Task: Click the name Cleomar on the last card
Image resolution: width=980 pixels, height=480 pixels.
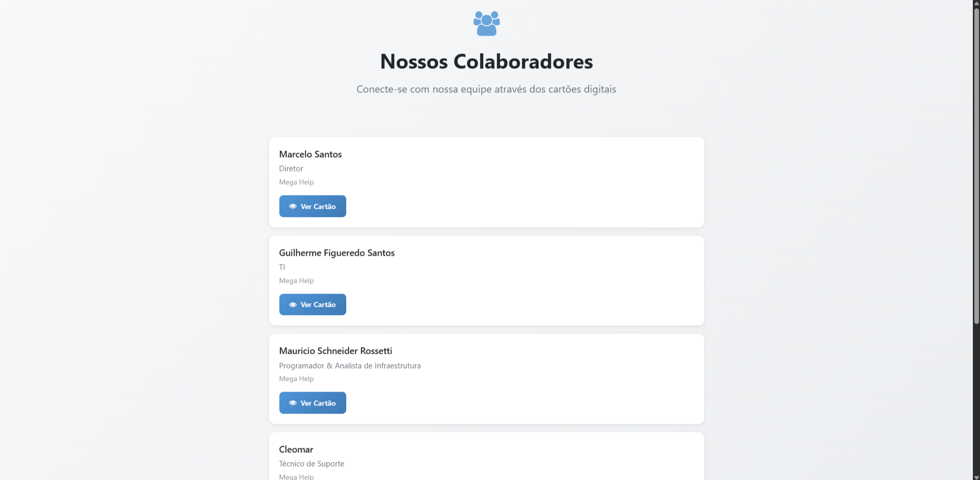Action: pyautogui.click(x=296, y=449)
